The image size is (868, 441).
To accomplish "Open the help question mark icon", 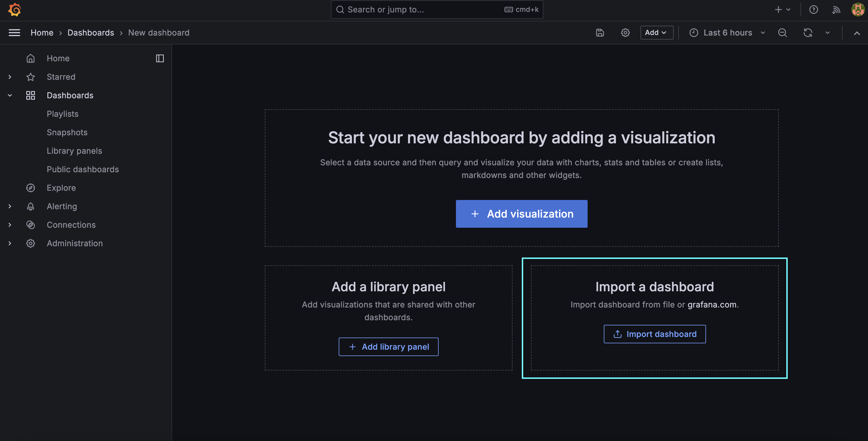I will (x=813, y=10).
